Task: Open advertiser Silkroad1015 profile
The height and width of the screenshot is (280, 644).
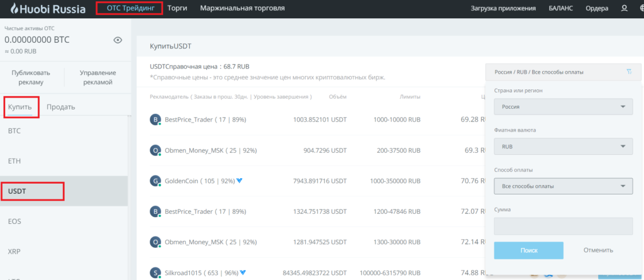Action: click(x=202, y=272)
